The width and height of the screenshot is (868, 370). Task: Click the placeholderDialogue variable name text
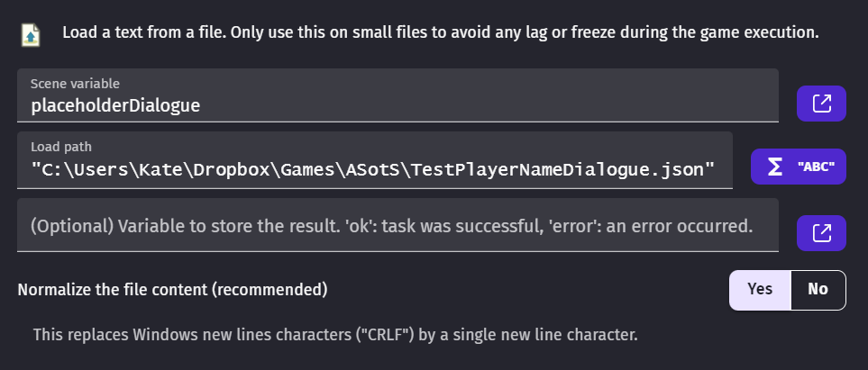pos(115,105)
